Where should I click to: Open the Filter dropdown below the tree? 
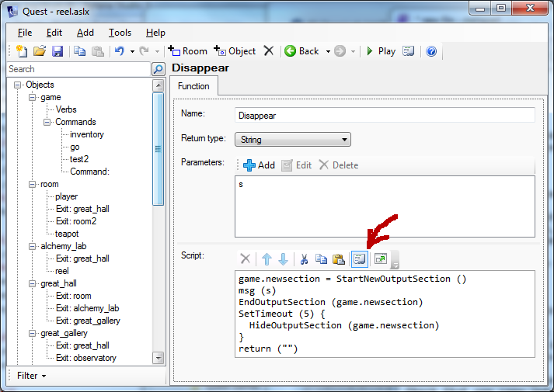click(x=31, y=376)
